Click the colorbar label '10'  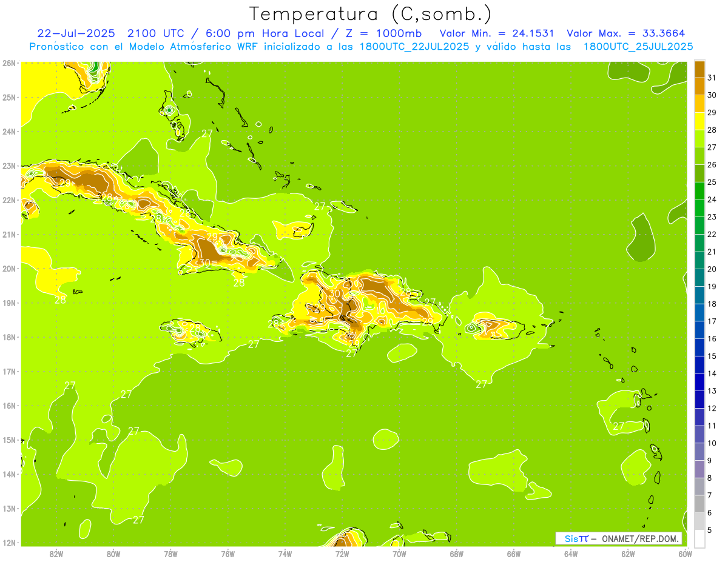[x=712, y=443]
